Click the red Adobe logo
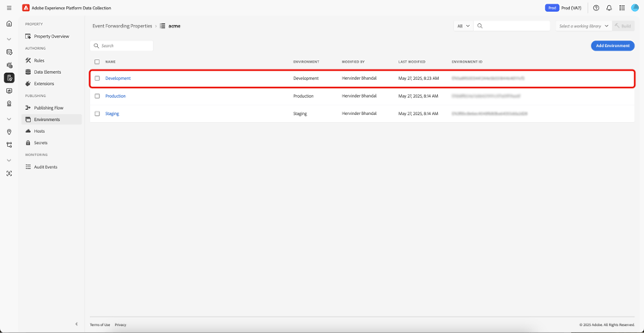The width and height of the screenshot is (644, 333). coord(26,8)
